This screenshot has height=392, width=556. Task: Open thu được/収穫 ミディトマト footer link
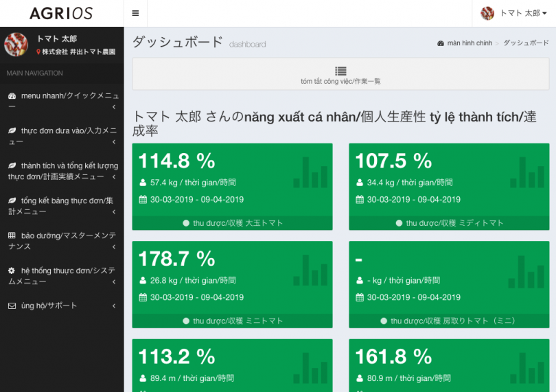click(x=450, y=223)
